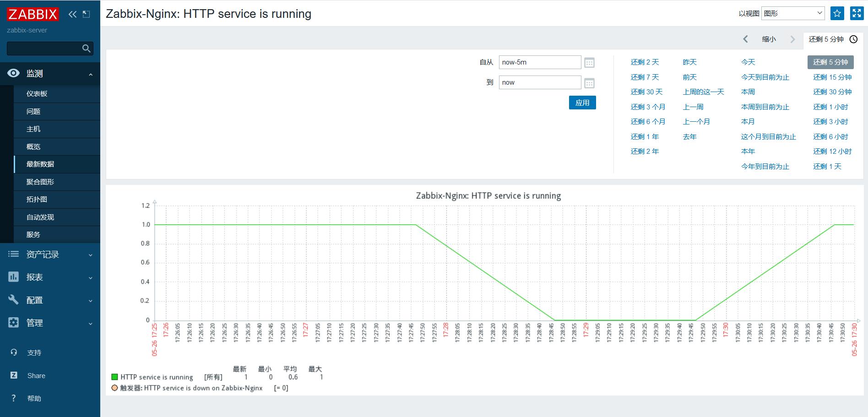
Task: Select 今天 time range
Action: click(x=748, y=62)
